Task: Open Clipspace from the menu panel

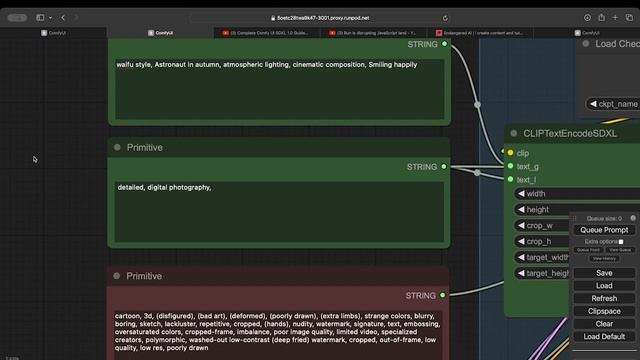Action: (604, 311)
